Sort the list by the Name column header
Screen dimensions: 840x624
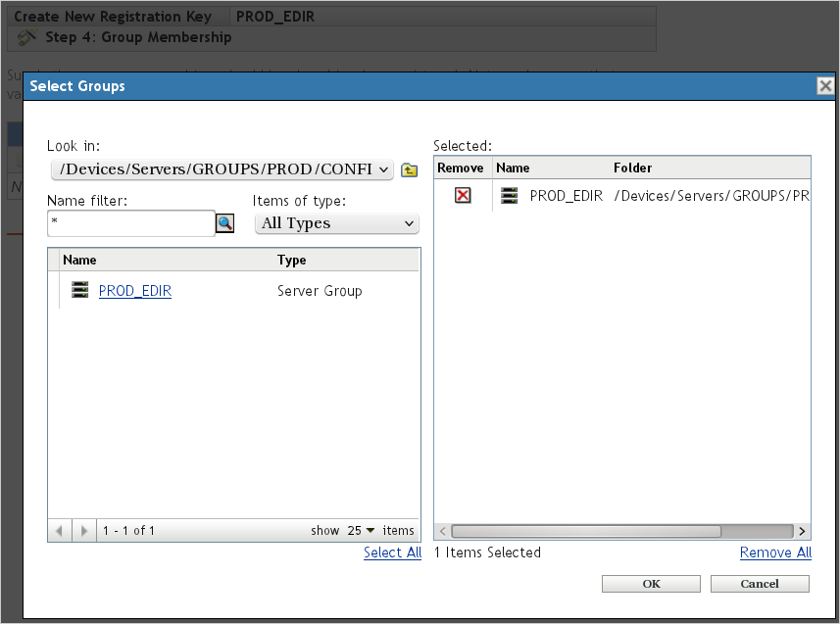click(80, 261)
